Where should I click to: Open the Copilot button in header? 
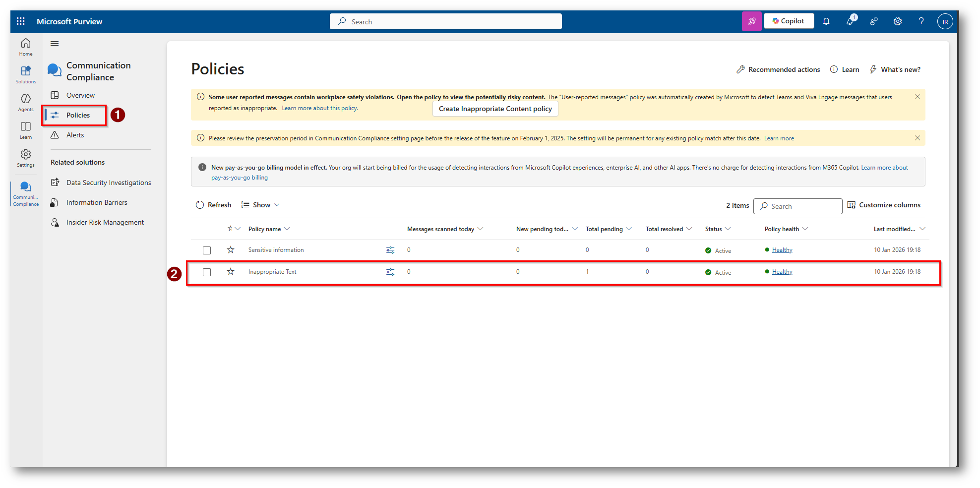click(789, 21)
